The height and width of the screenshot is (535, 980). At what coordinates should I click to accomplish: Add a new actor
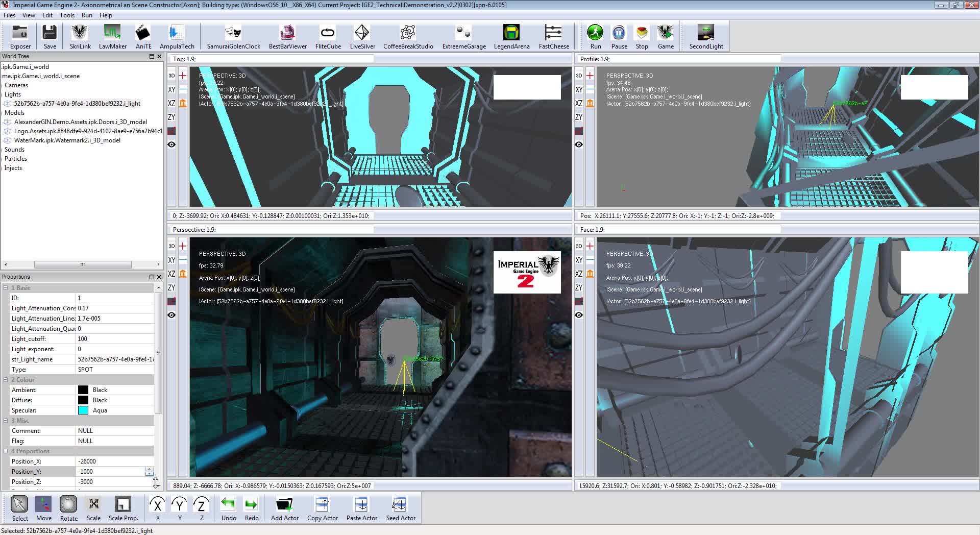(x=284, y=508)
